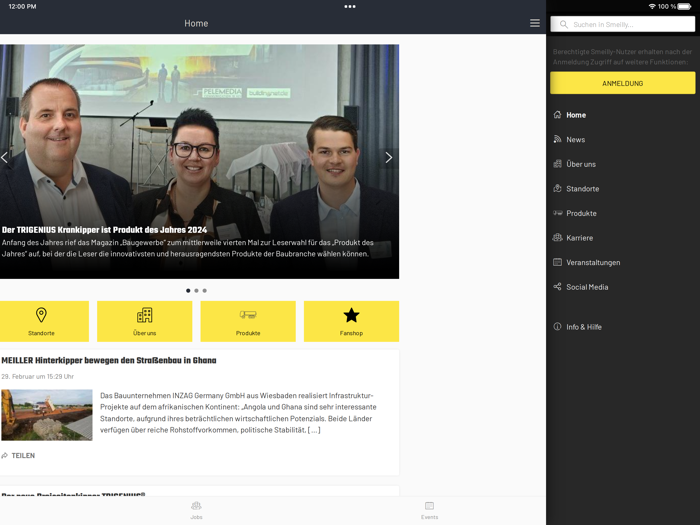This screenshot has width=700, height=525.
Task: Click the Über uns building icon in sidebar
Action: 557,164
